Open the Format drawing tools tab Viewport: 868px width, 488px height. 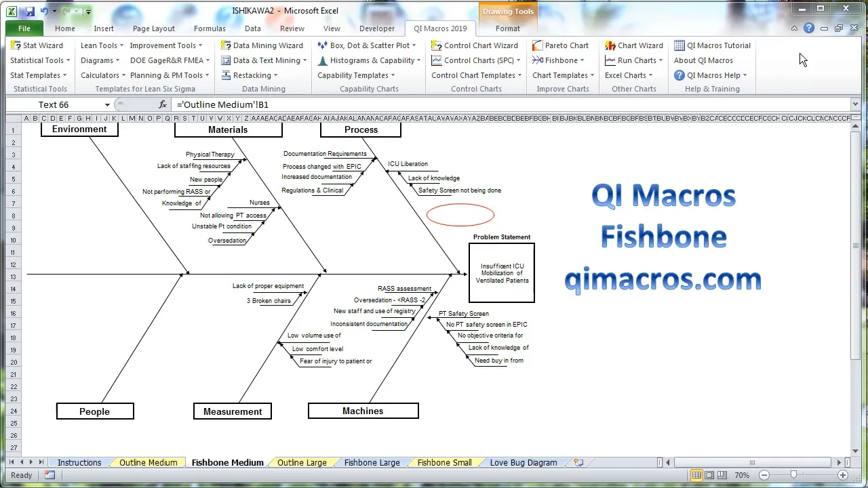(508, 28)
